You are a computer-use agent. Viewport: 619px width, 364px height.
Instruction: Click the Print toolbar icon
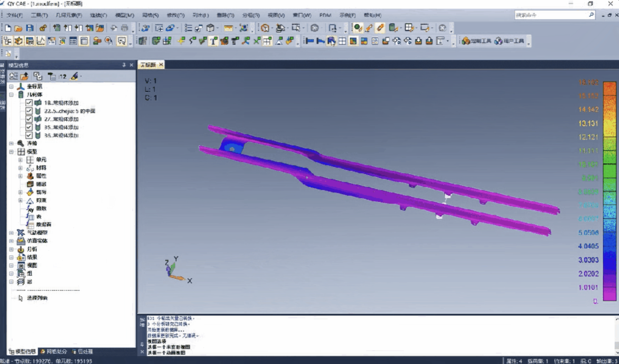click(x=125, y=28)
